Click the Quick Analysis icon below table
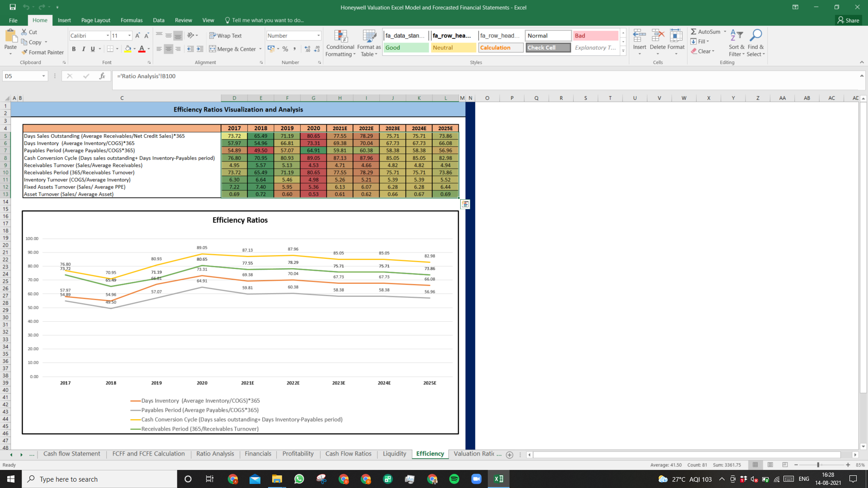 coord(465,204)
